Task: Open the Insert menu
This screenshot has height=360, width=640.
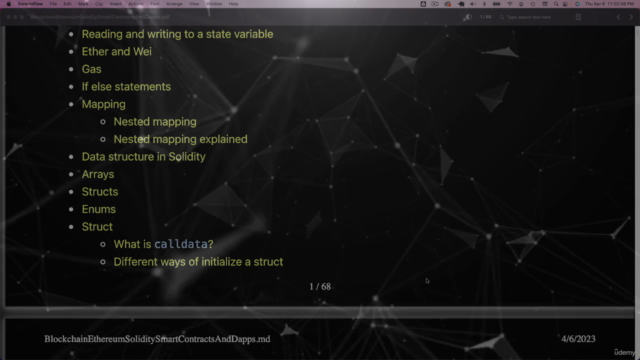Action: click(x=116, y=4)
